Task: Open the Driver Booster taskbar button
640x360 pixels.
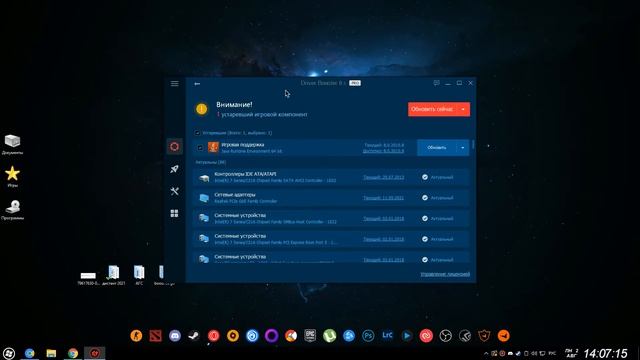Action: (x=94, y=353)
